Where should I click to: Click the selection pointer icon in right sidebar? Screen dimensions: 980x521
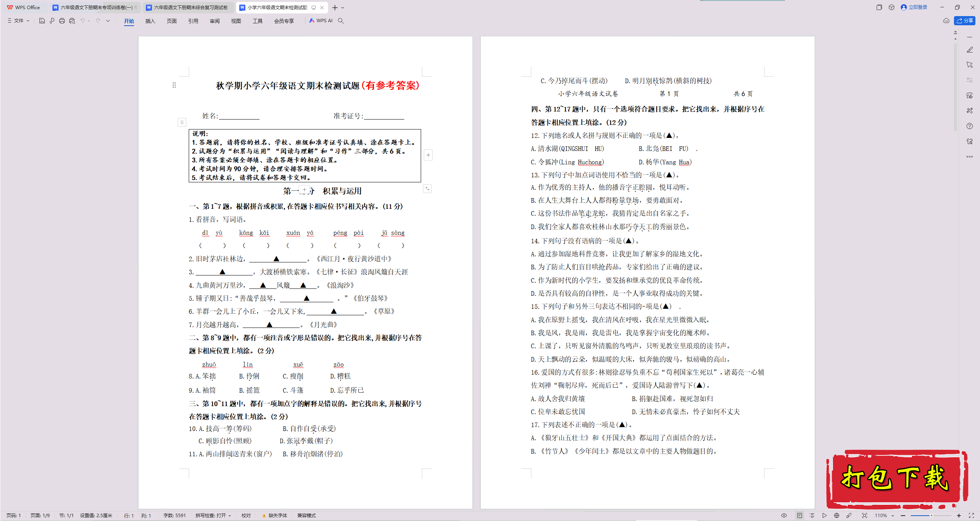point(970,65)
